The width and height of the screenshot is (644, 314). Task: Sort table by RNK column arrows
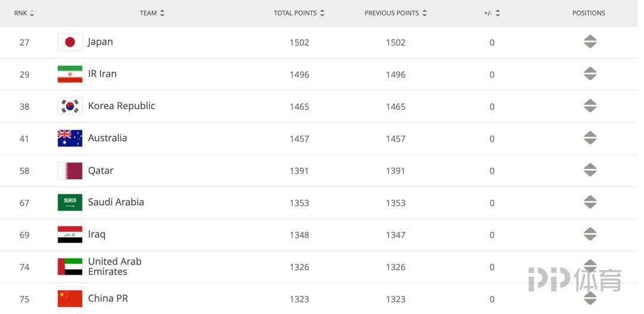[32, 13]
